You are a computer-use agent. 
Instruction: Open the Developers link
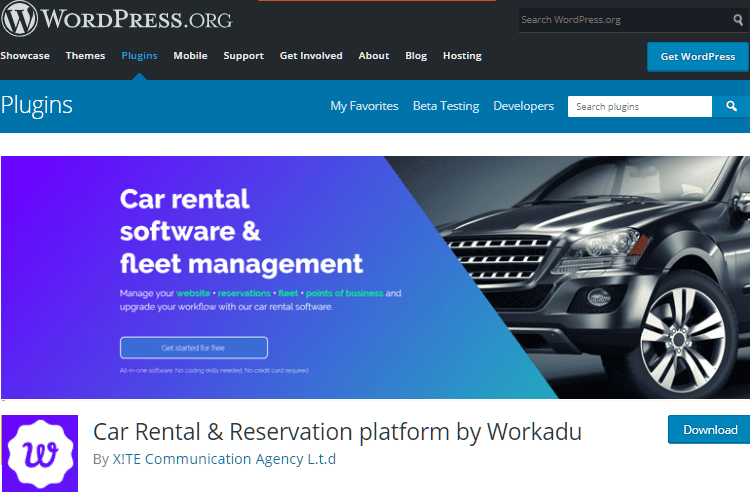(523, 106)
